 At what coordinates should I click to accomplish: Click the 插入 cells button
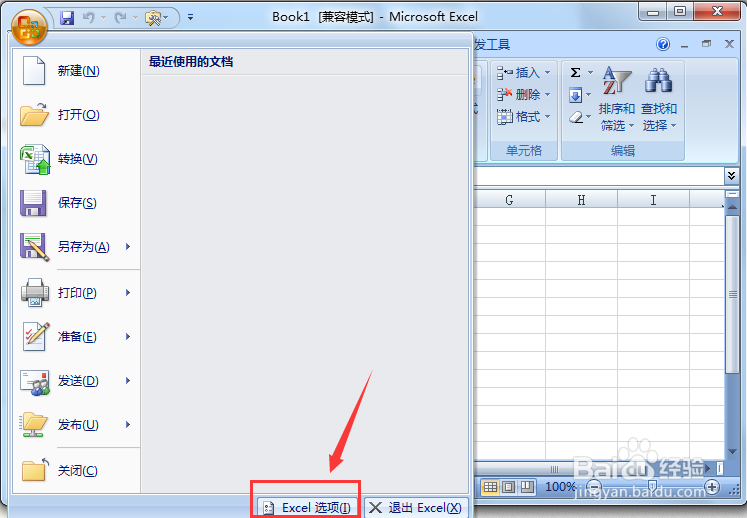(518, 72)
